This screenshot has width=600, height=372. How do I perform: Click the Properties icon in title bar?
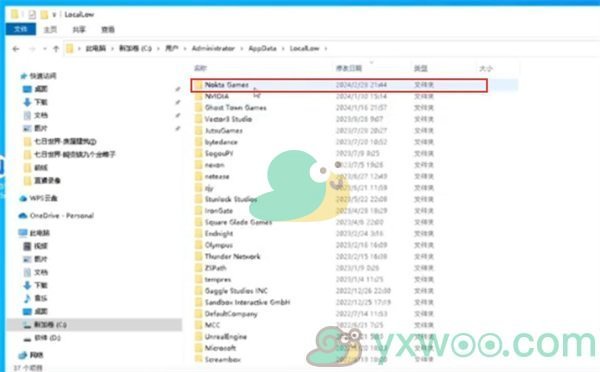32,15
